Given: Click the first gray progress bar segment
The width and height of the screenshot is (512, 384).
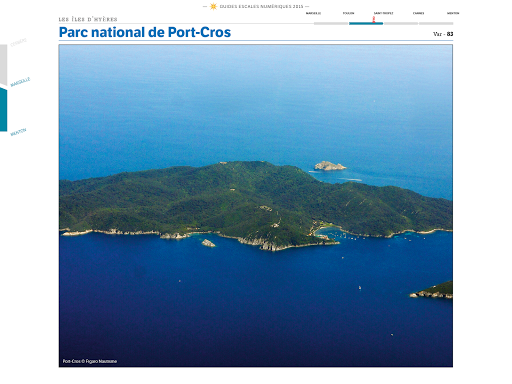Looking at the screenshot, I should point(331,24).
